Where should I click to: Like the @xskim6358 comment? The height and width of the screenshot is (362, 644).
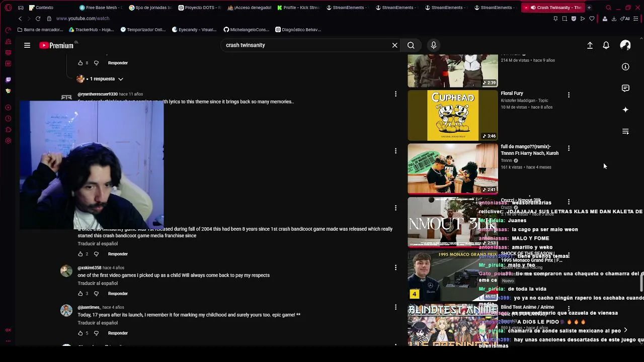(x=80, y=294)
